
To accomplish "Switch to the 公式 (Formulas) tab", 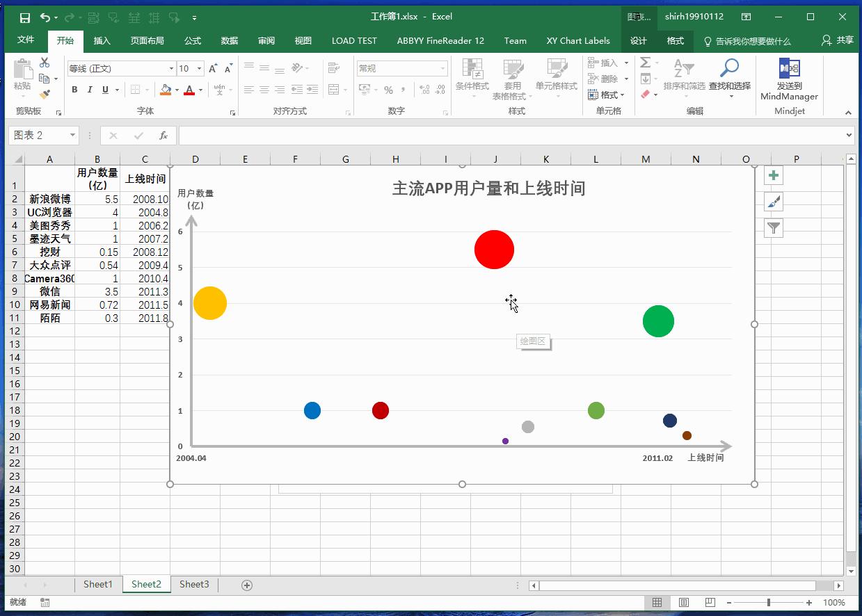I will point(193,40).
